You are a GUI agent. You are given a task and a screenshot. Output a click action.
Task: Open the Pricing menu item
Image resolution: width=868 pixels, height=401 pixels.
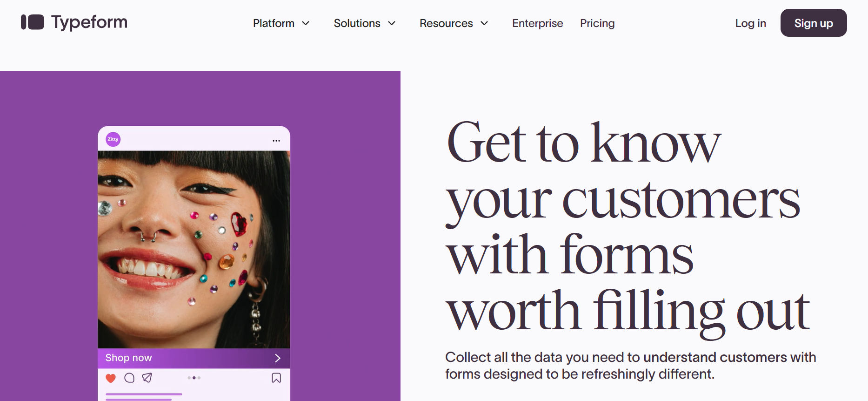pos(597,23)
